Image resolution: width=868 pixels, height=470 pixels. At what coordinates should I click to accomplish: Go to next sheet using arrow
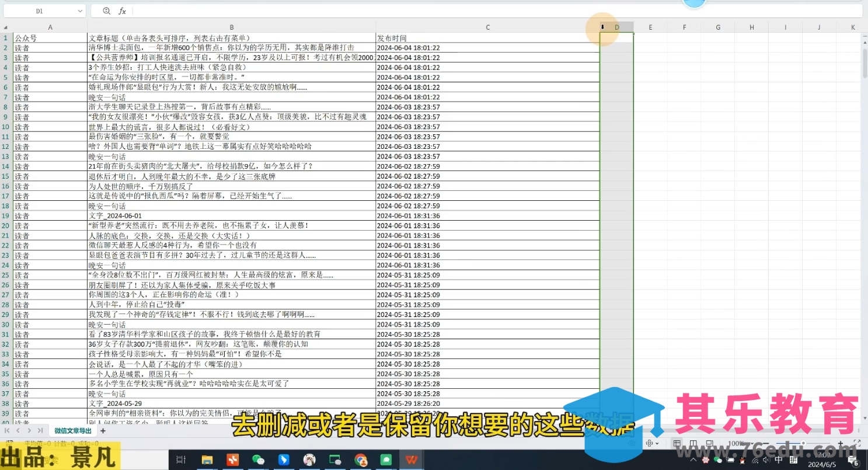click(29, 431)
